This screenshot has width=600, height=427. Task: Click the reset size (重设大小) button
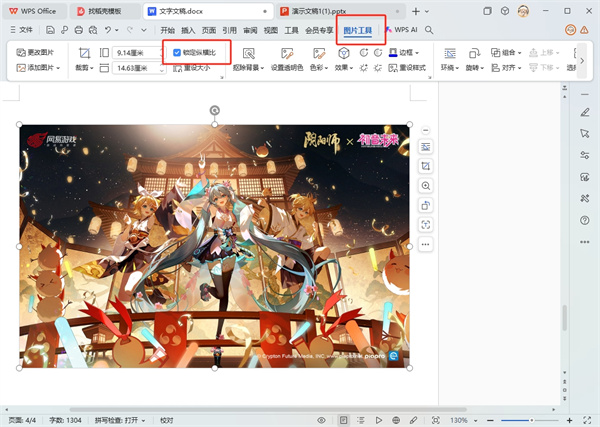(192, 68)
